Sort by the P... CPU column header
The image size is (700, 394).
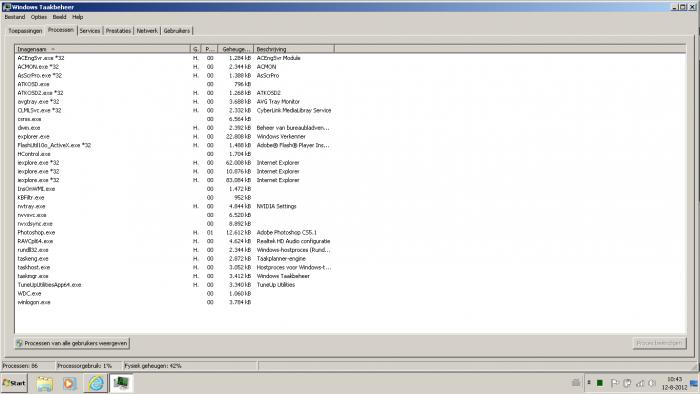[x=210, y=49]
